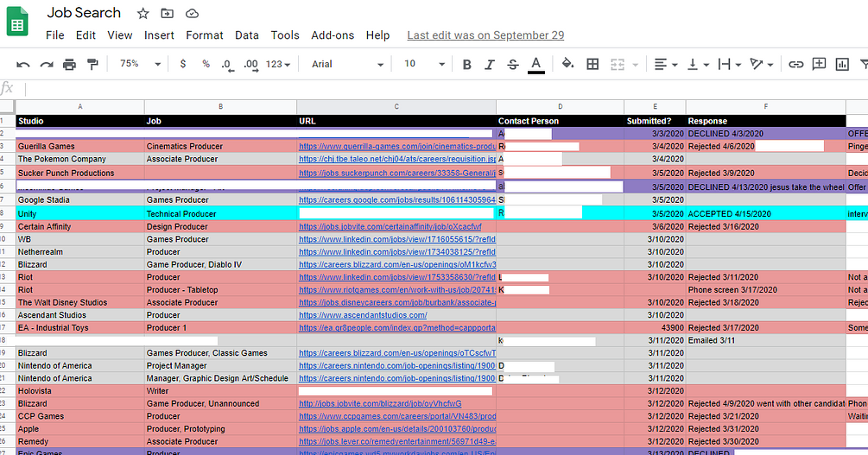Screen dimensions: 868x455
Task: Select column A header
Action: 80,107
